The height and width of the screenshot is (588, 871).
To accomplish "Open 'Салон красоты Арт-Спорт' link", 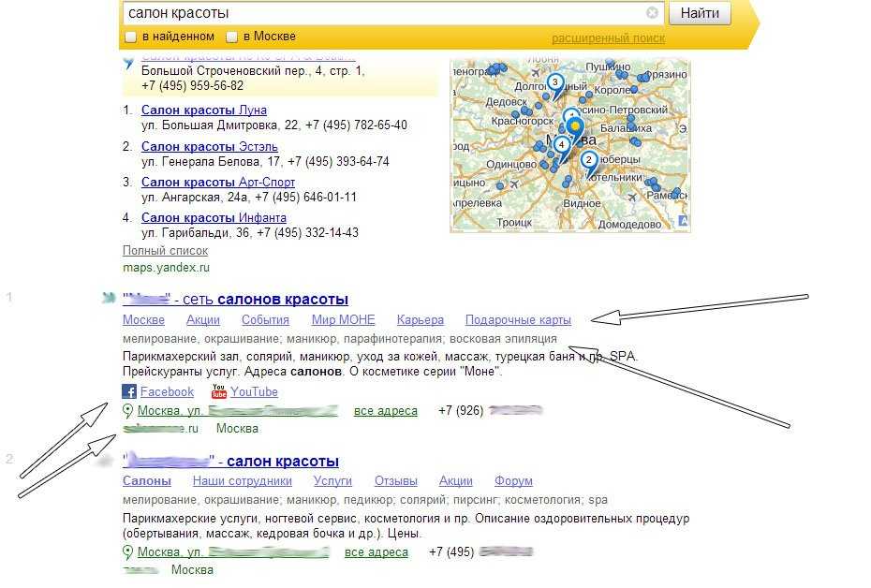I will tap(217, 183).
